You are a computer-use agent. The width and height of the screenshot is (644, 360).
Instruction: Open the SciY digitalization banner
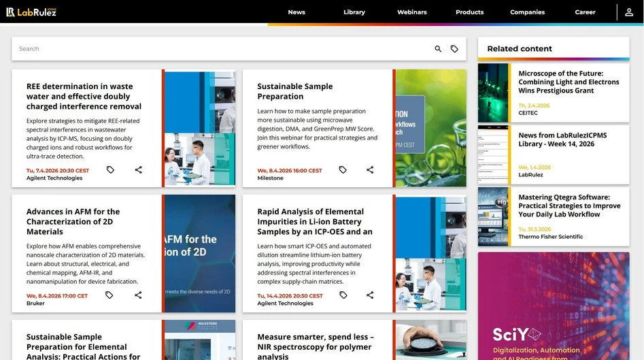tap(554, 306)
